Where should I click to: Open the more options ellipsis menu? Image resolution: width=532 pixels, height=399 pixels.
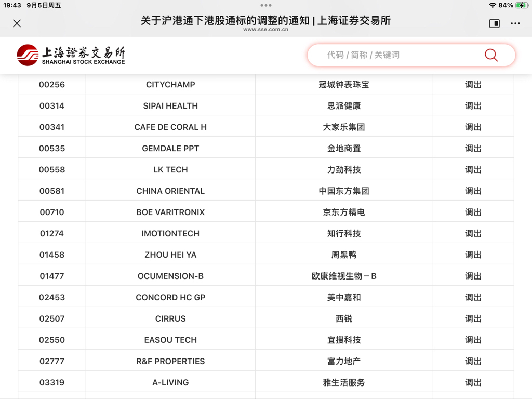515,23
